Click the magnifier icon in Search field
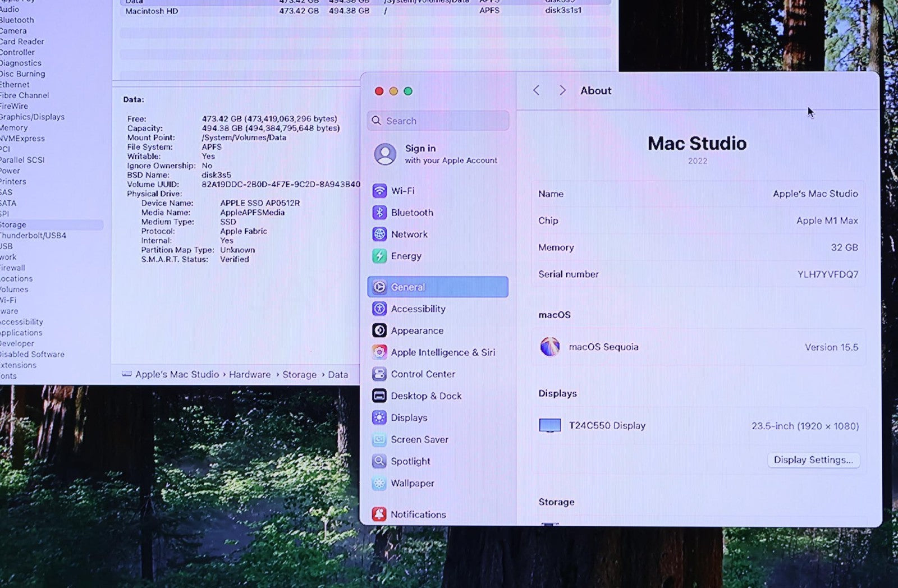 tap(377, 121)
